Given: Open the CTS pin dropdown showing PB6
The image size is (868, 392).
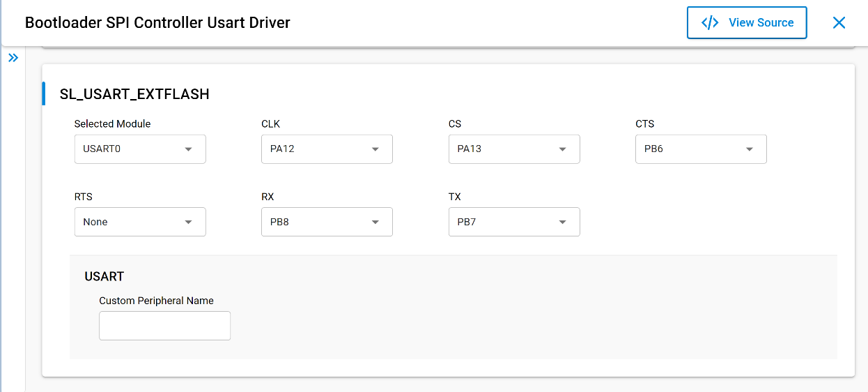Looking at the screenshot, I should pos(701,149).
